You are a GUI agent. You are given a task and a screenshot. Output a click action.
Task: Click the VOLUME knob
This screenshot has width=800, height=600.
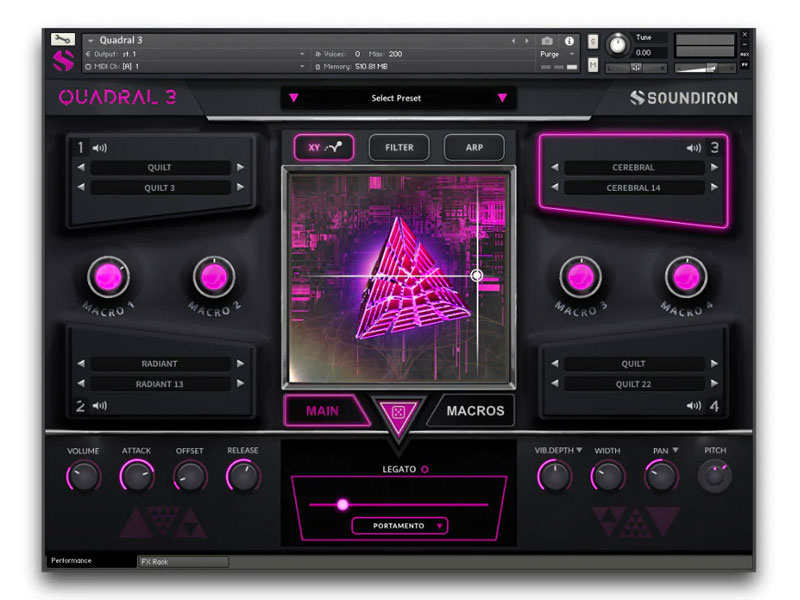84,477
